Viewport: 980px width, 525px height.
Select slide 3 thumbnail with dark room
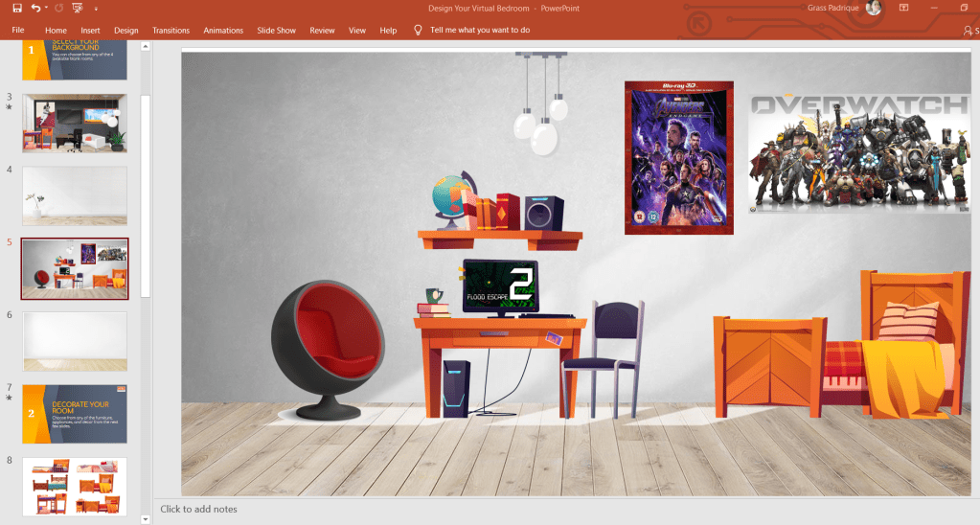[x=75, y=123]
